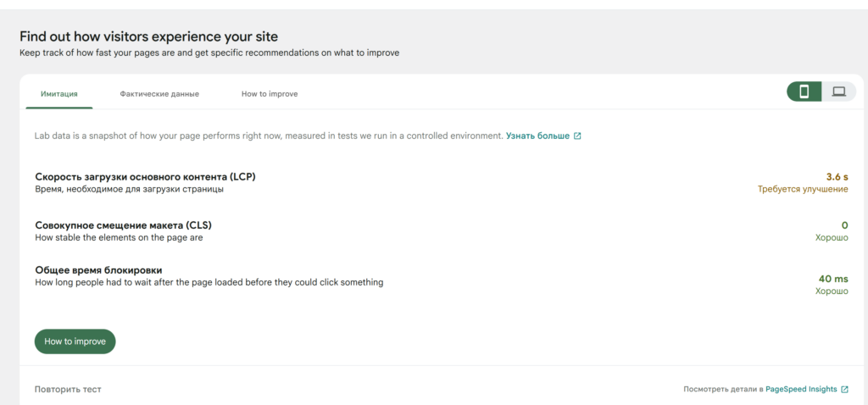Screen dimensions: 868x405
Task: Follow the Узнать больше link
Action: coord(537,136)
